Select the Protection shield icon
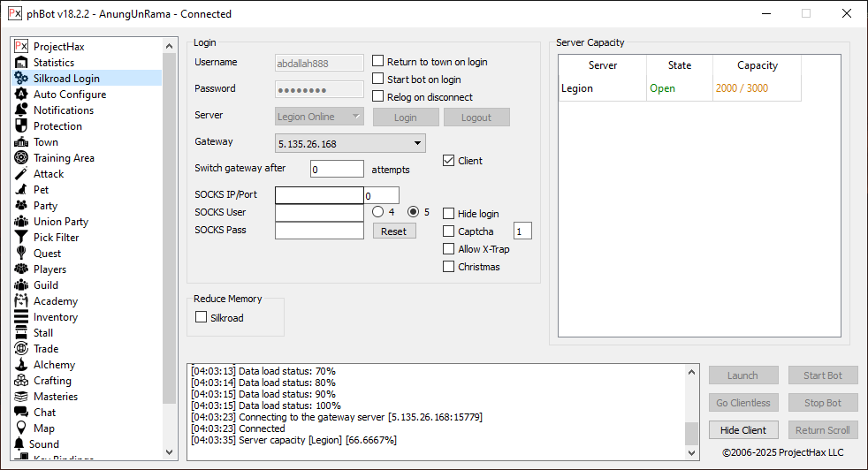Image resolution: width=868 pixels, height=470 pixels. click(x=21, y=126)
